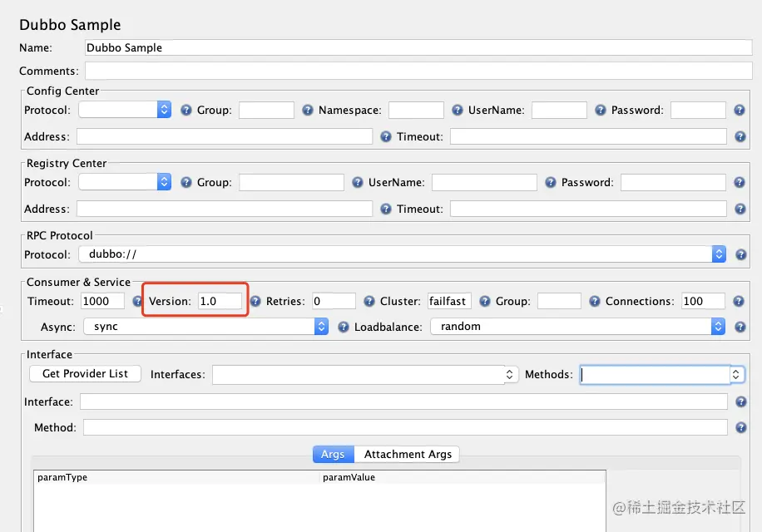Click help icon next to Registry Center Protocol
This screenshot has width=762, height=532.
(186, 183)
